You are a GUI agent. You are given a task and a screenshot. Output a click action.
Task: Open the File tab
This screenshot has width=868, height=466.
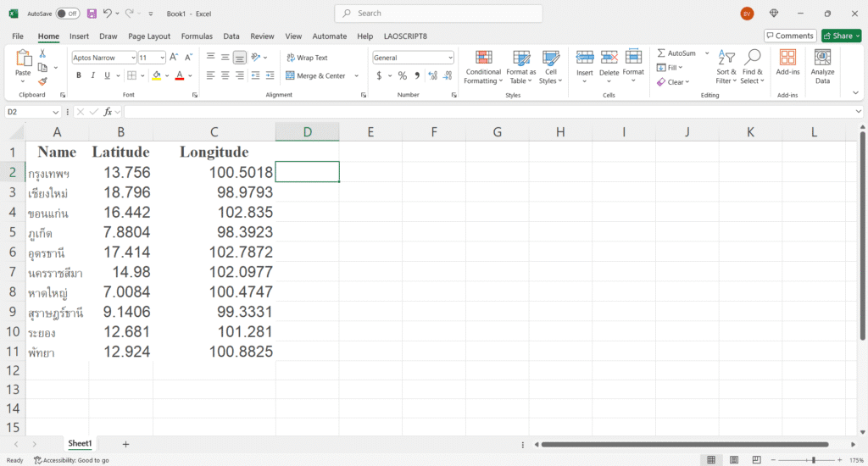tap(18, 36)
